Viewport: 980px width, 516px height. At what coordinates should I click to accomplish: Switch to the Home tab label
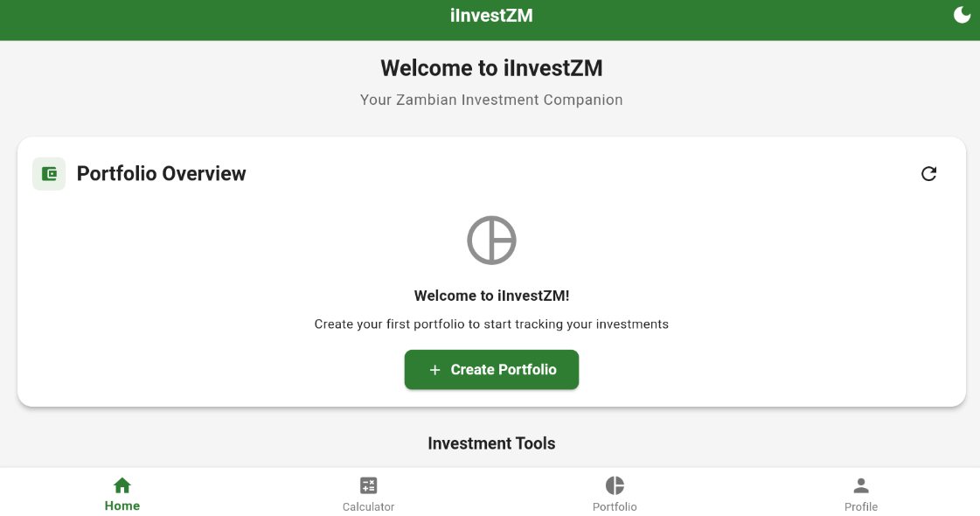(122, 506)
